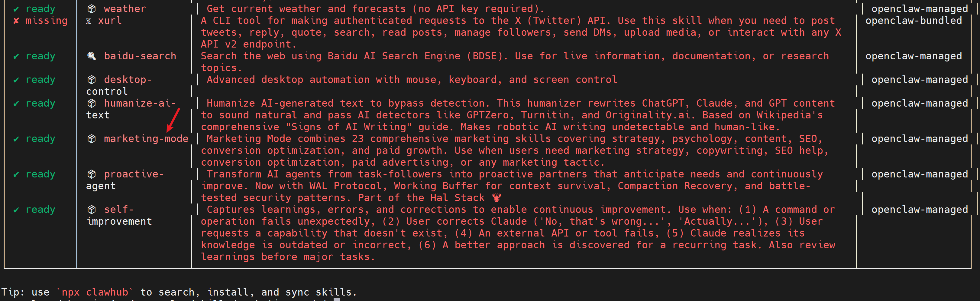This screenshot has height=301, width=980.
Task: Select the package icon beside humanize-ai-text
Action: coord(91,103)
